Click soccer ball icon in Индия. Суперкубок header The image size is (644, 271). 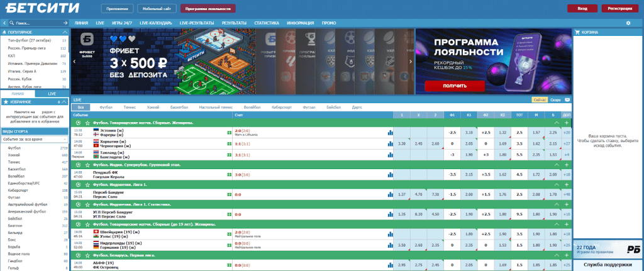point(79,165)
